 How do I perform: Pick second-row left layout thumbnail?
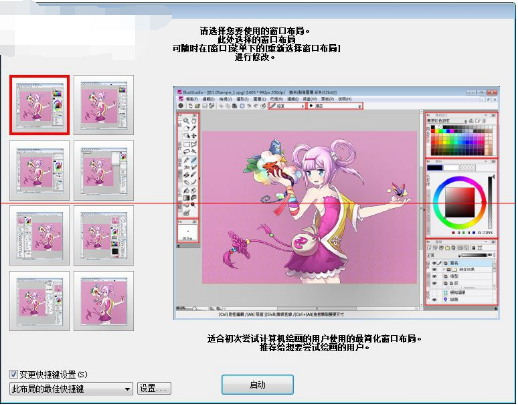point(40,170)
